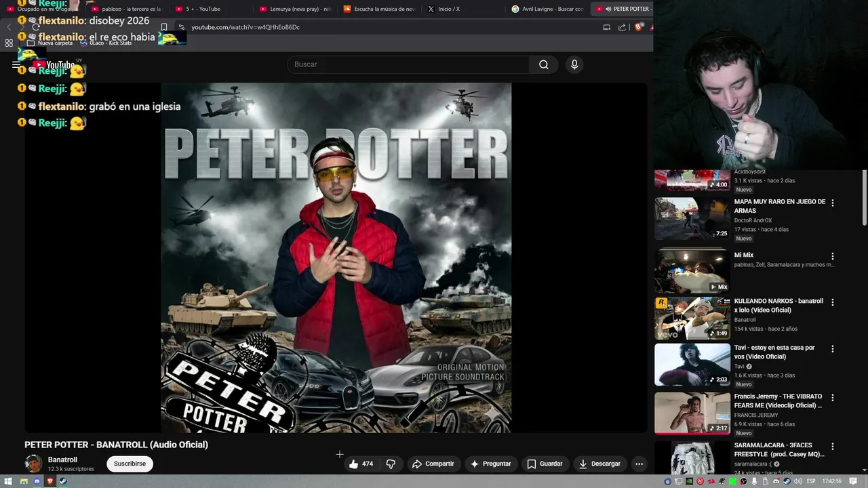Viewport: 868px width, 488px height.
Task: Open the Compartir share dialog
Action: (x=433, y=464)
